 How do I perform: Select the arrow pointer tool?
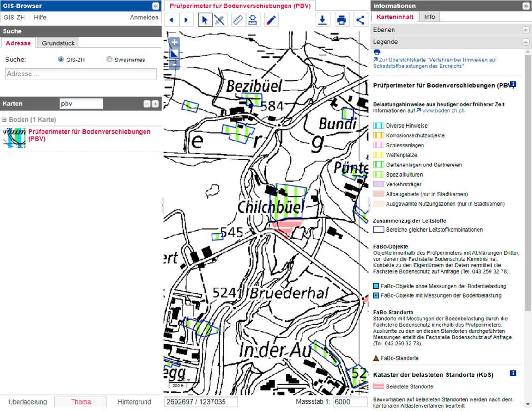pyautogui.click(x=205, y=20)
